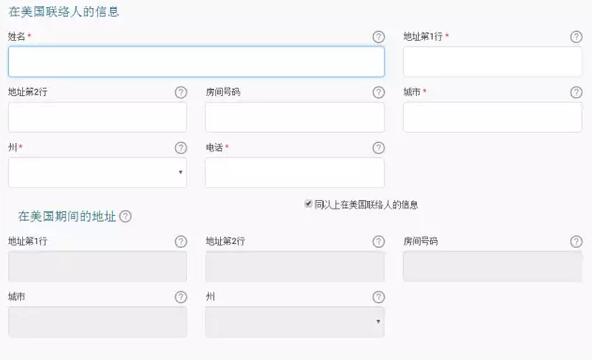Viewport: 592px width, 361px height.
Task: Open help icon for 电话 field
Action: (x=378, y=148)
